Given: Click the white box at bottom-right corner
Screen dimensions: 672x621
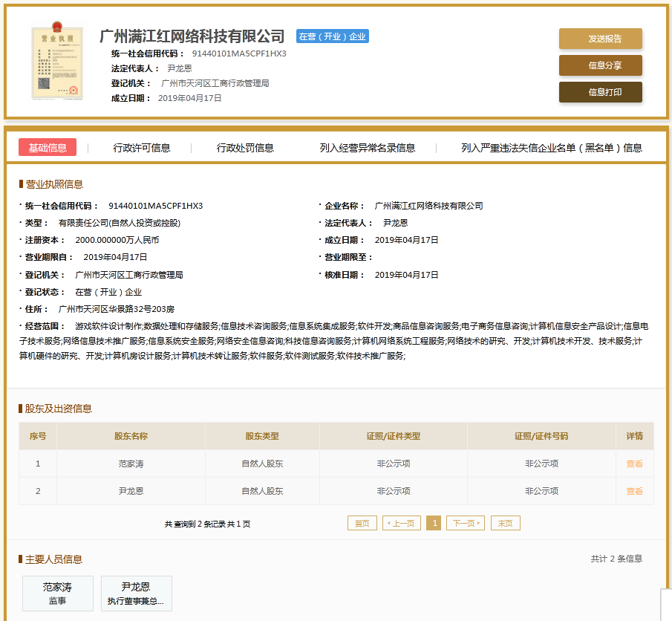Looking at the screenshot, I should pyautogui.click(x=665, y=605).
